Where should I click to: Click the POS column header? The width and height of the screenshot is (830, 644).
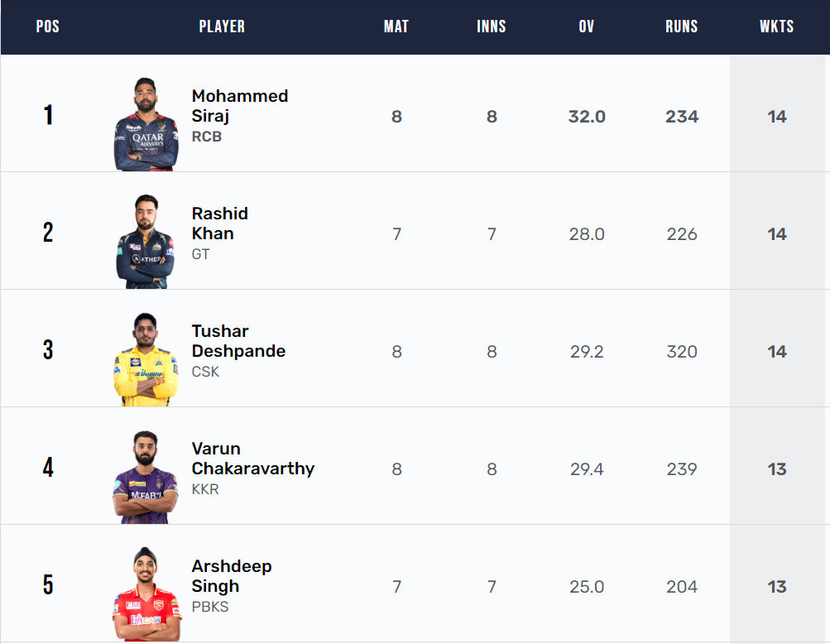coord(48,26)
